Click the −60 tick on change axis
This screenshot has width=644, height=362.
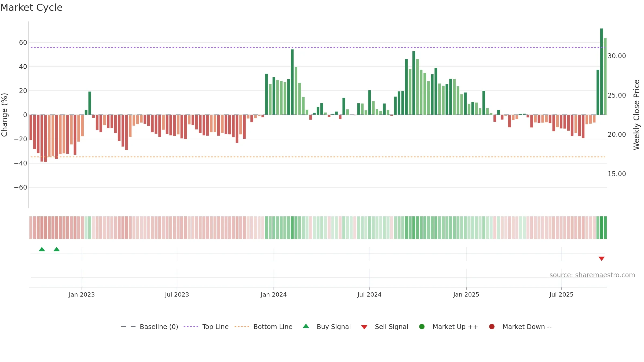(21, 187)
